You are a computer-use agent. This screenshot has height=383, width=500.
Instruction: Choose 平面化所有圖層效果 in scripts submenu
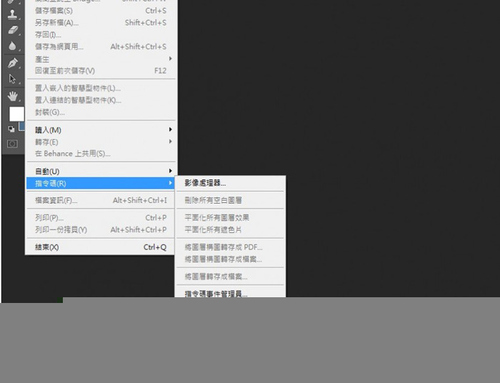(x=230, y=218)
